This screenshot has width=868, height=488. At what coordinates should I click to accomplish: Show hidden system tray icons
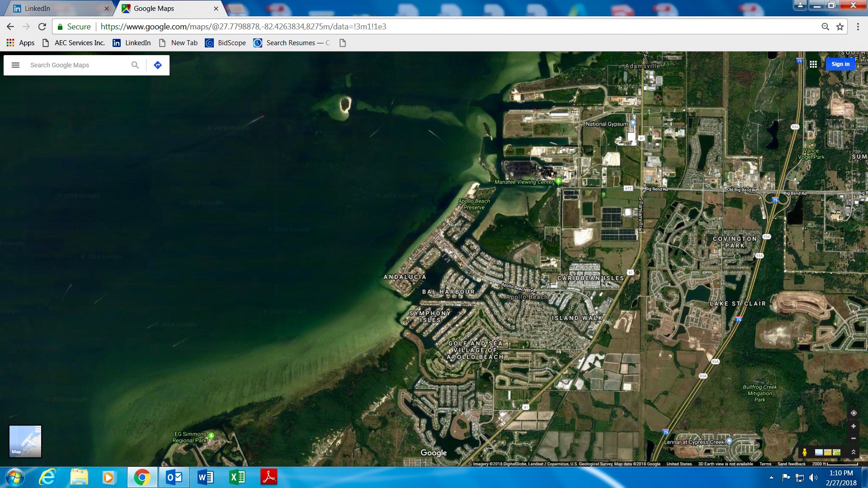pyautogui.click(x=771, y=477)
